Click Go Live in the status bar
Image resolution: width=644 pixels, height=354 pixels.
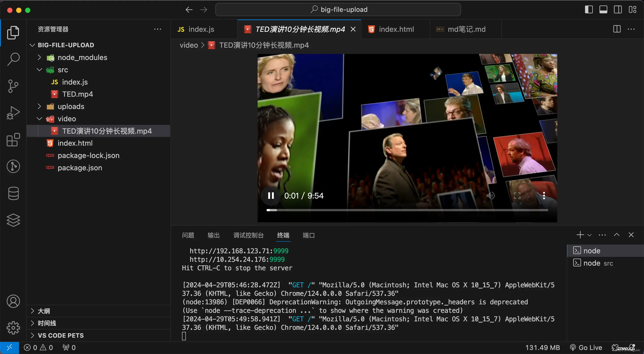586,348
